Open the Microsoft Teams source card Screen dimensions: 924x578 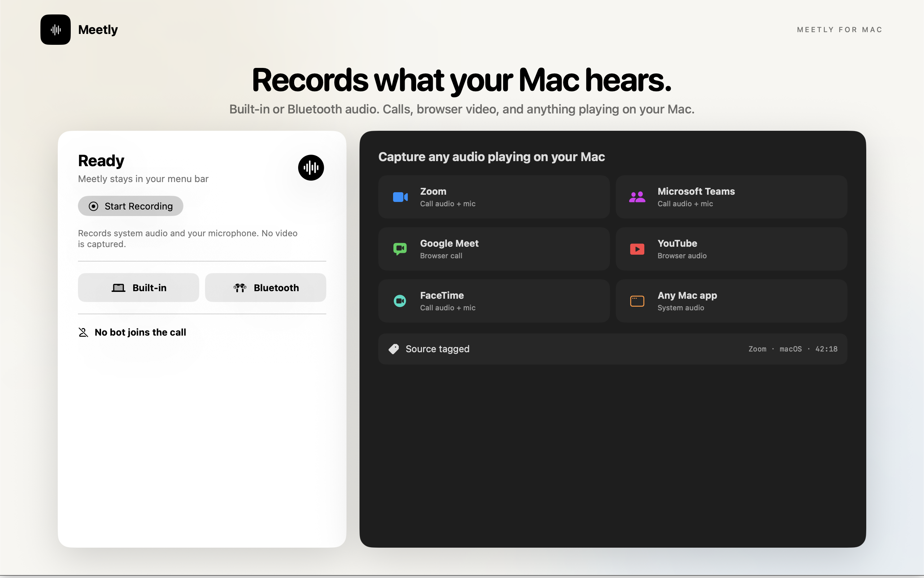coord(732,197)
